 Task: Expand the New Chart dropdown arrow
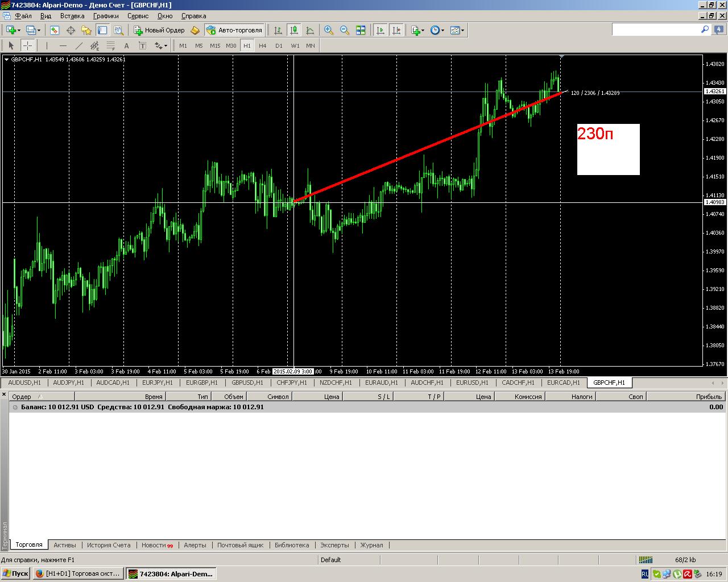tap(19, 30)
